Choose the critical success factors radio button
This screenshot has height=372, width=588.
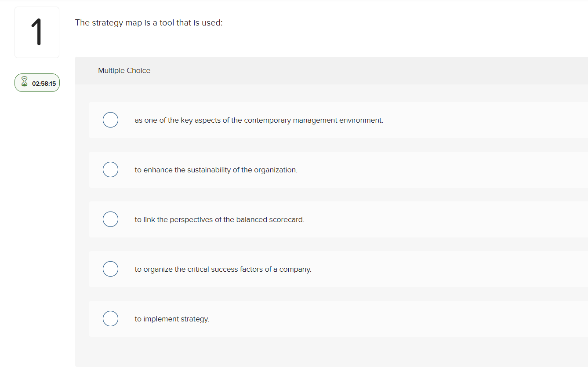pyautogui.click(x=110, y=269)
